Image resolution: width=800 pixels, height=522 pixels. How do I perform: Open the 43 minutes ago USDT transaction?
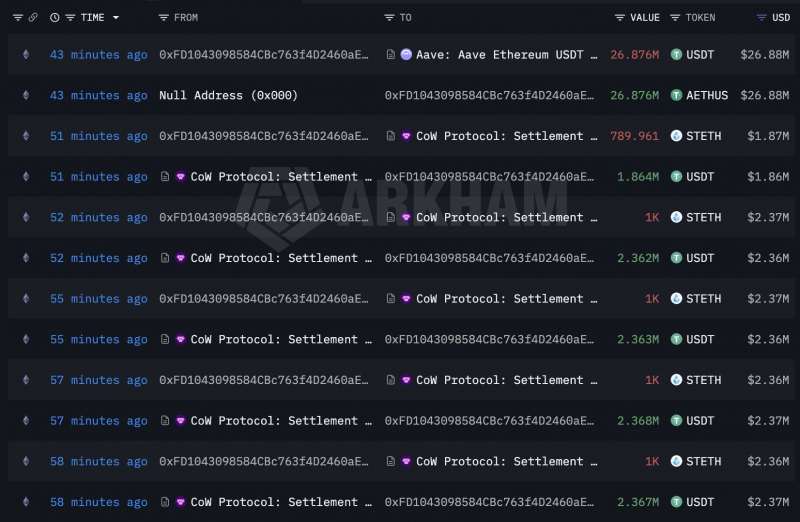tap(98, 55)
